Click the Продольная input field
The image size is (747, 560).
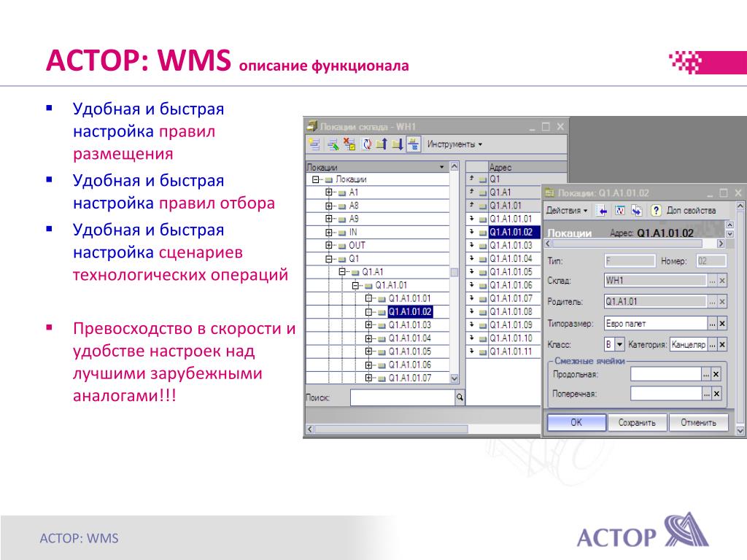666,374
